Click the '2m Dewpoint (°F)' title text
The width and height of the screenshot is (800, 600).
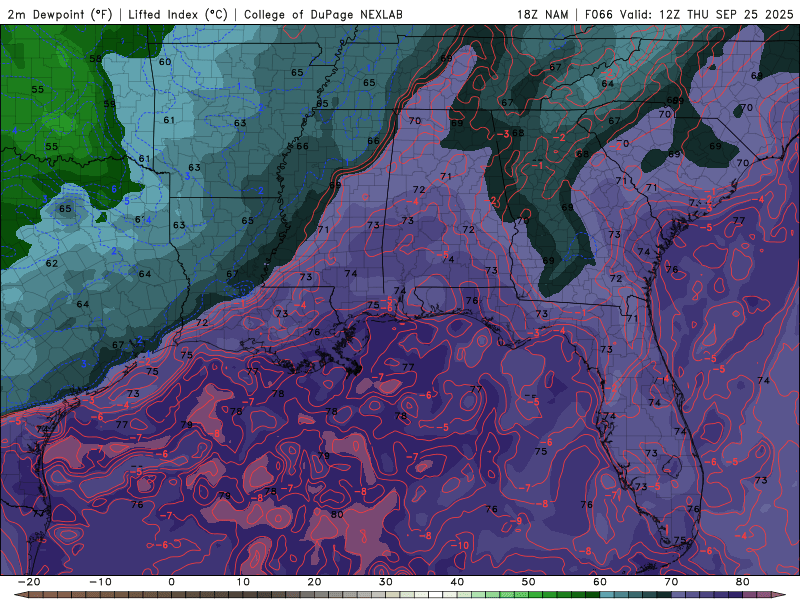60,14
